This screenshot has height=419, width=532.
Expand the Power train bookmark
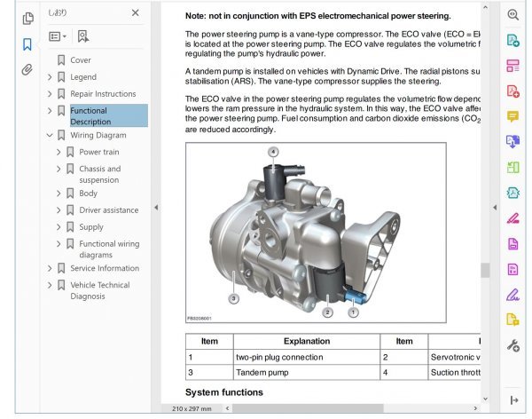click(x=59, y=152)
